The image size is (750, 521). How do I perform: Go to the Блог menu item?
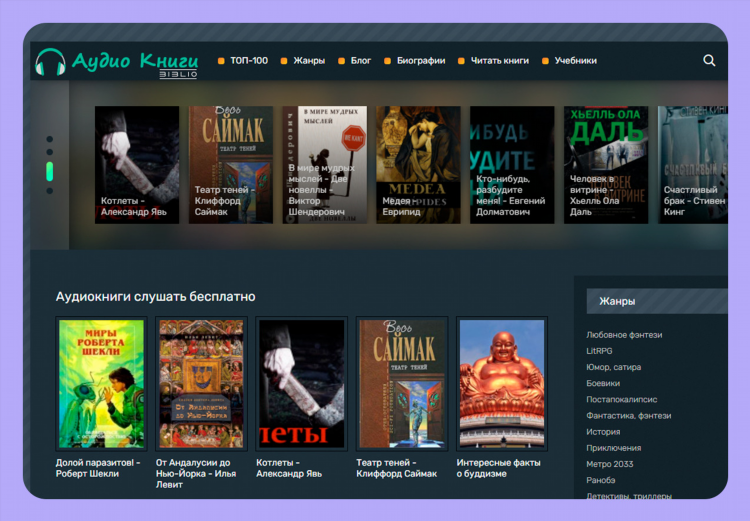coord(361,61)
